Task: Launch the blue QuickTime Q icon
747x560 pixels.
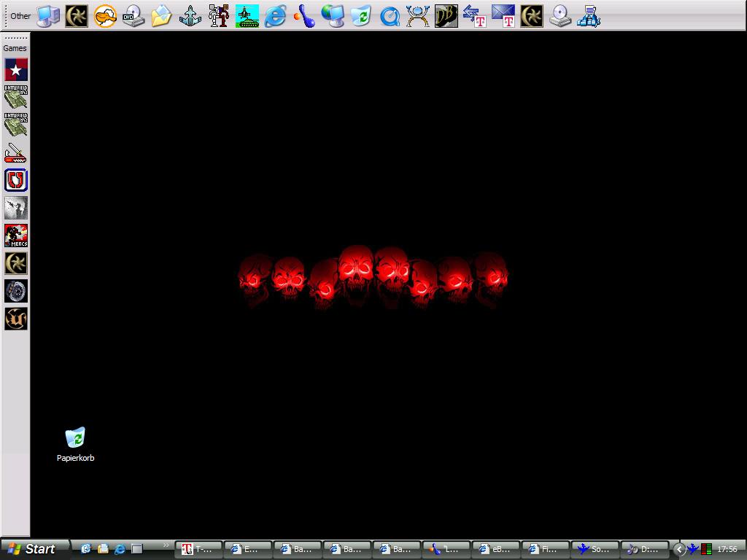Action: tap(390, 16)
